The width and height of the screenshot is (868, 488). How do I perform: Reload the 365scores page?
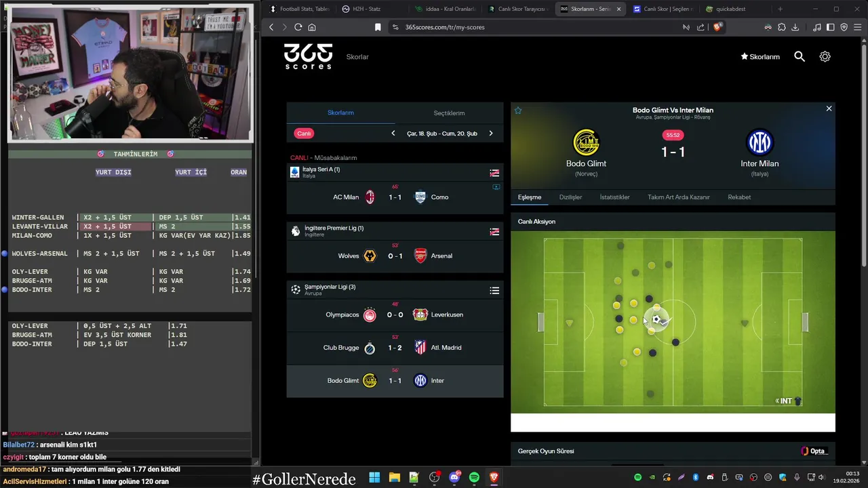(298, 27)
